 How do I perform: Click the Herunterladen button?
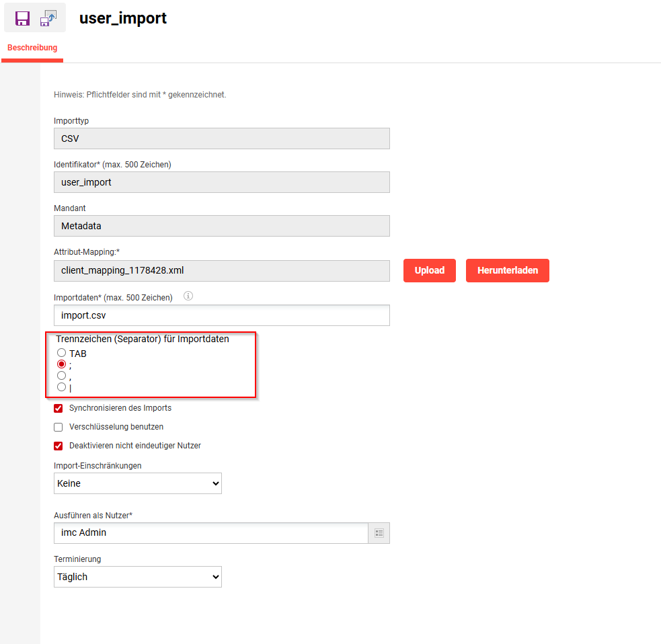click(x=507, y=270)
